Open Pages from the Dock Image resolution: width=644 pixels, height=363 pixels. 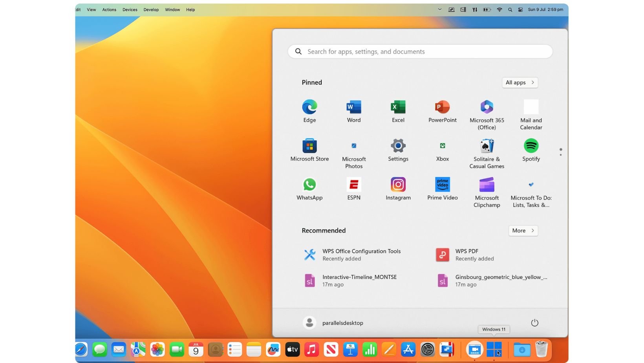[389, 349]
